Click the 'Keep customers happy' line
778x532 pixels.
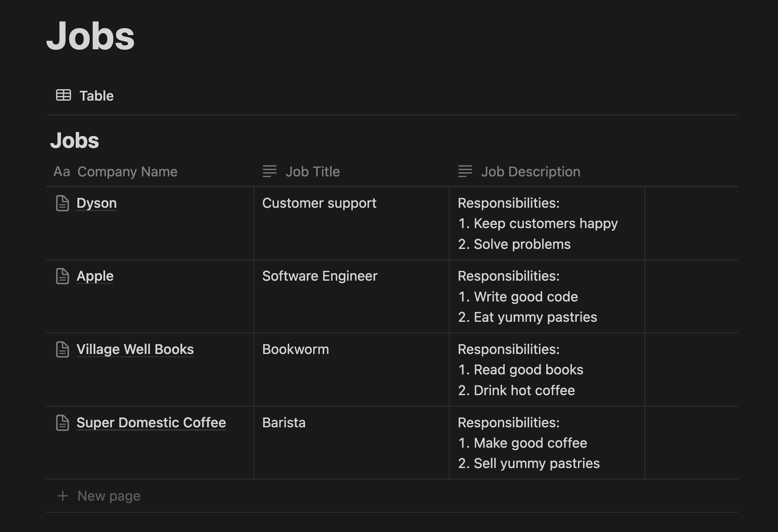(x=538, y=224)
